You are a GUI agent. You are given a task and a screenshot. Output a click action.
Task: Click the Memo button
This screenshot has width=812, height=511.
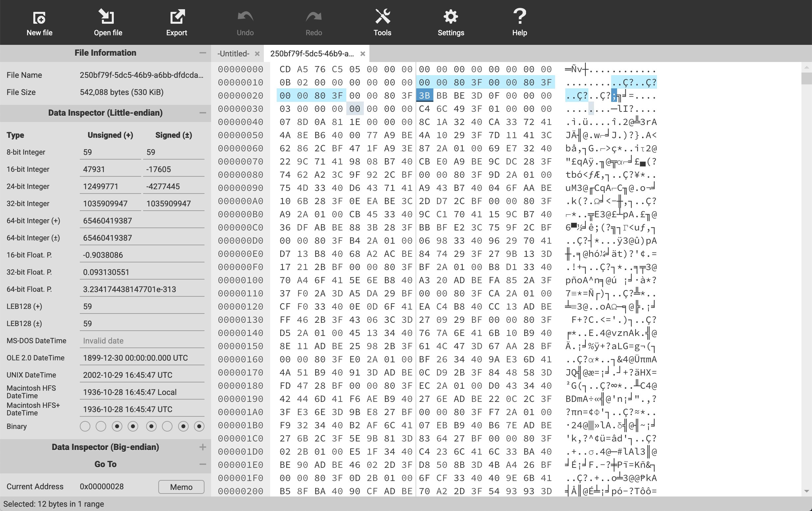click(x=181, y=487)
